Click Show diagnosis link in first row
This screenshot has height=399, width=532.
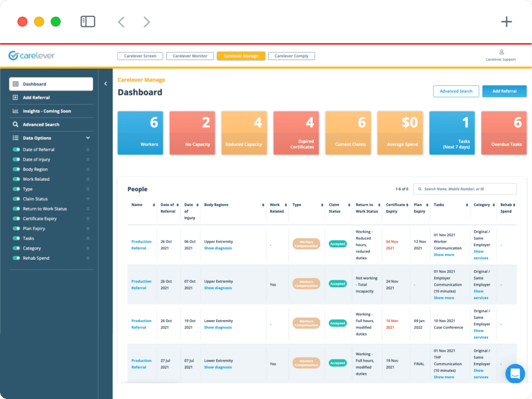click(218, 248)
